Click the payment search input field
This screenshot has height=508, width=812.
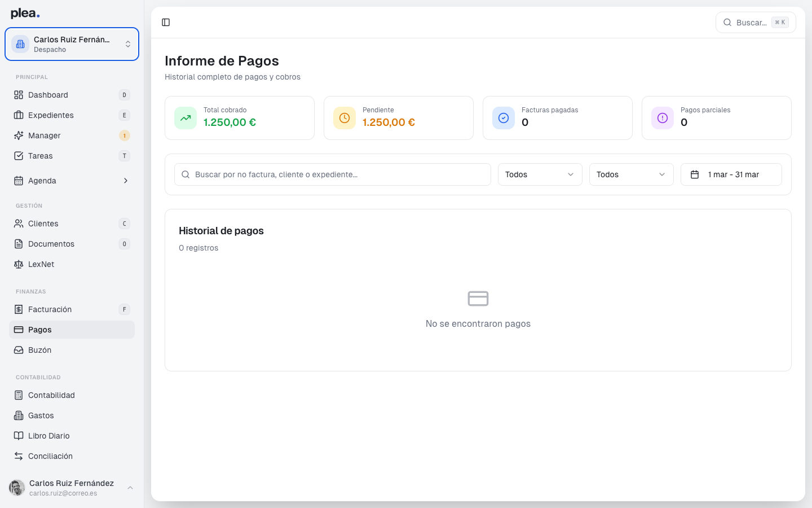[x=332, y=174]
